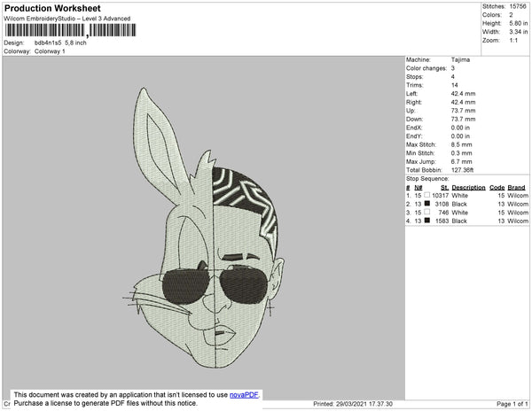Click the Stops value '4'
Image resolution: width=532 pixels, height=411 pixels.
[x=453, y=76]
